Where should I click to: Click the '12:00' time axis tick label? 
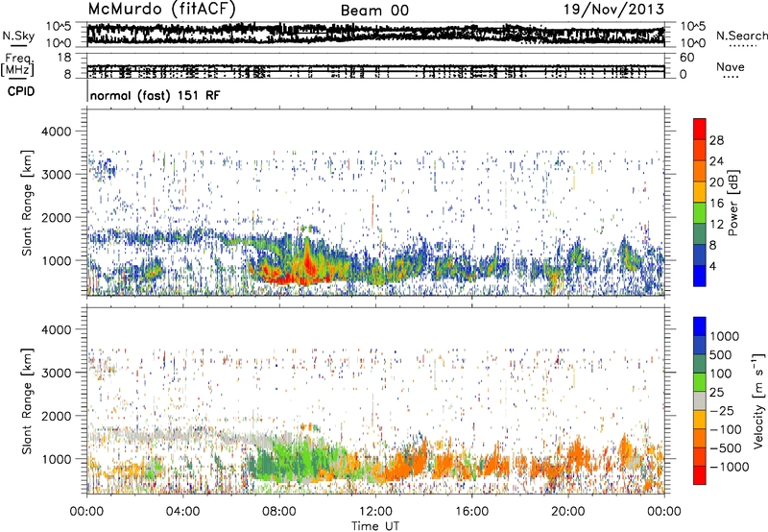click(x=375, y=512)
